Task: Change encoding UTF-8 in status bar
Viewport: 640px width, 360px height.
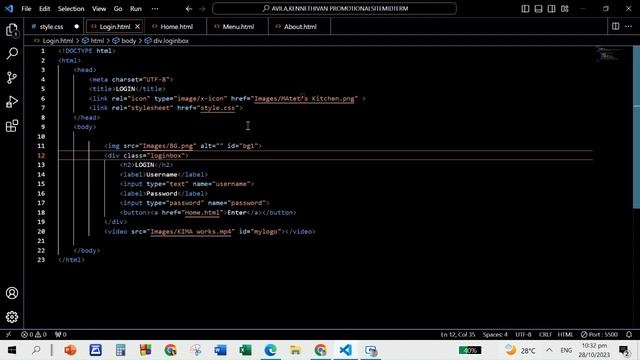Action: [523, 334]
